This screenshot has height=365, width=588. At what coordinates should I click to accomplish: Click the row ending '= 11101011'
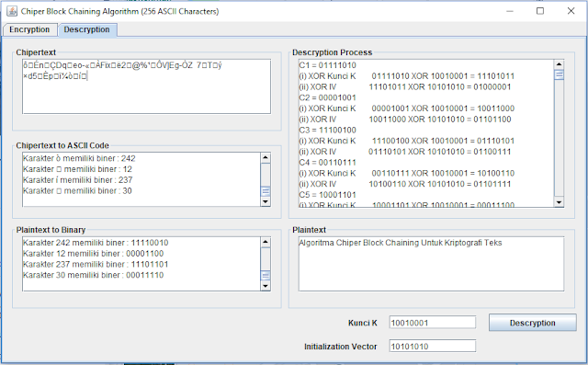click(407, 76)
